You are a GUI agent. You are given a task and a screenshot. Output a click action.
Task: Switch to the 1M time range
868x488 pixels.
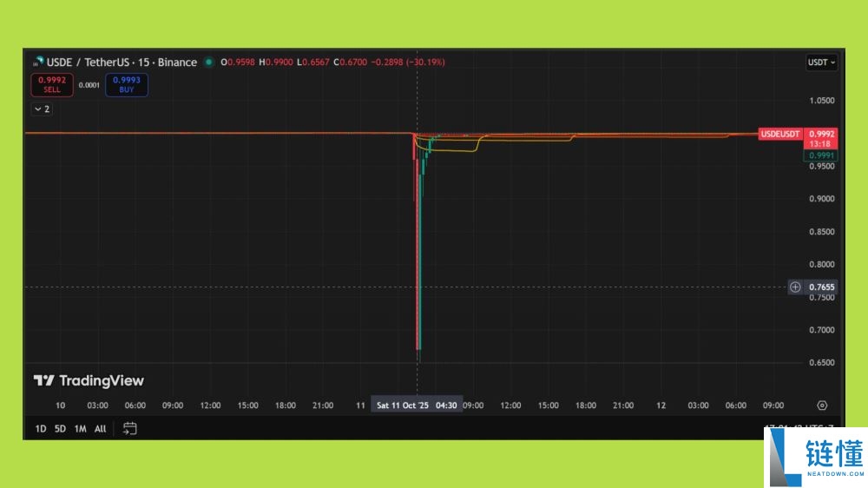pos(80,428)
